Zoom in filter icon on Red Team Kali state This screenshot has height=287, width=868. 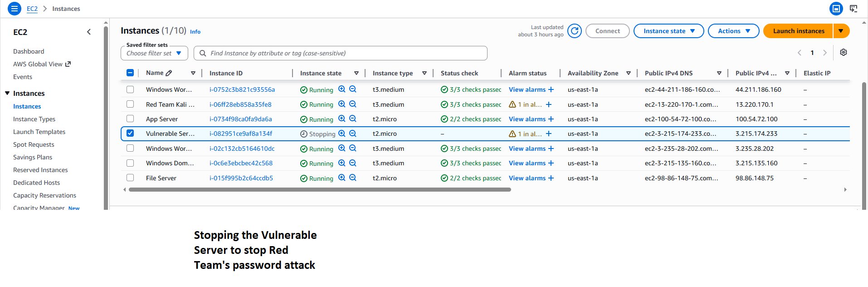coord(342,104)
